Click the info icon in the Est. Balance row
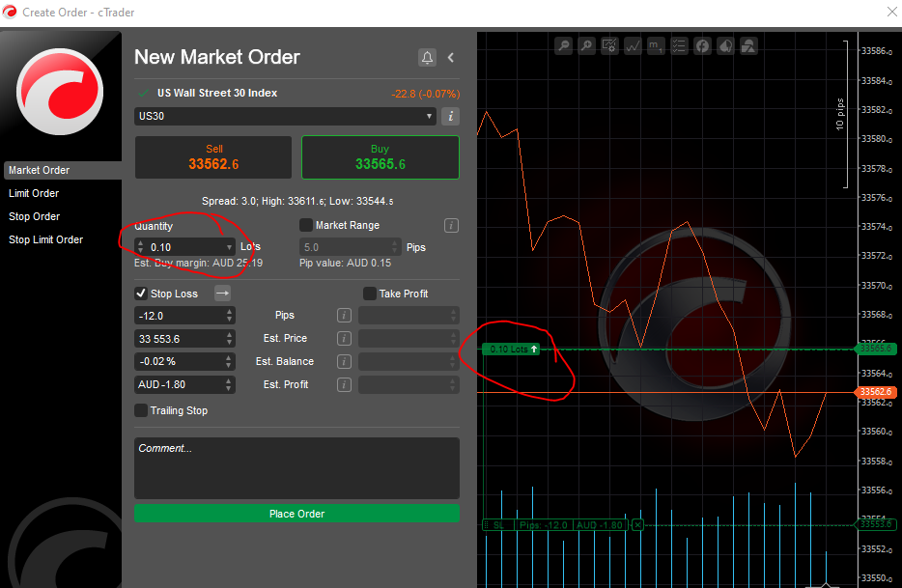This screenshot has width=902, height=588. point(344,361)
